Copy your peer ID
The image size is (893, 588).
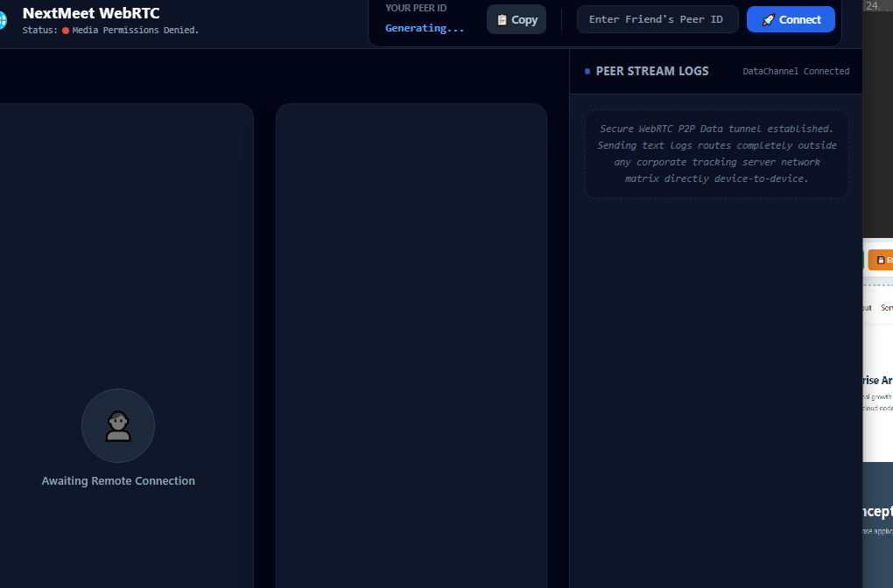517,20
